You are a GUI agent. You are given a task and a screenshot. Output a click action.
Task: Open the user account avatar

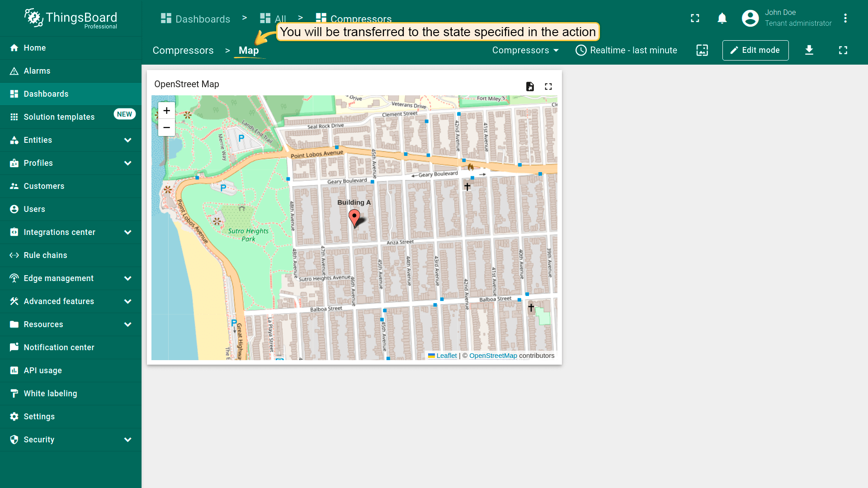tap(750, 18)
